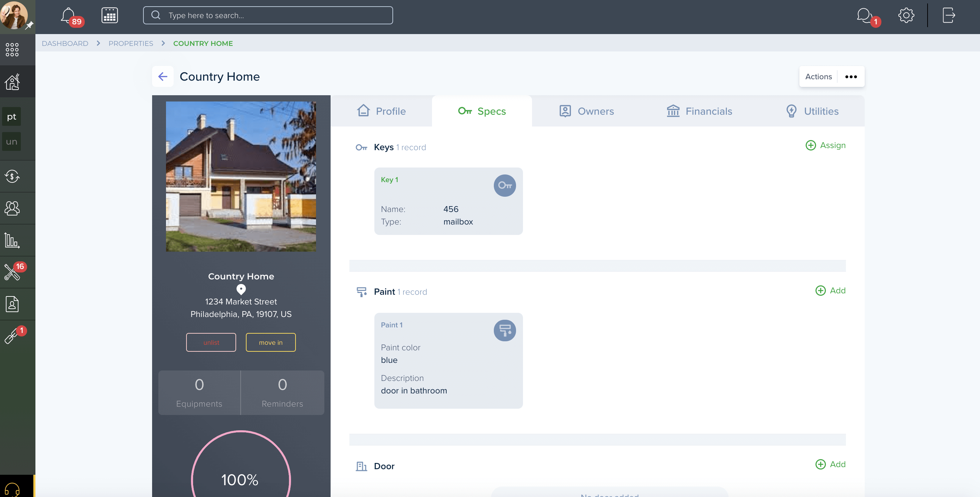Click 'Philadelphia, PA, 19107, US' text
Viewport: 980px width, 497px height.
[x=241, y=314]
